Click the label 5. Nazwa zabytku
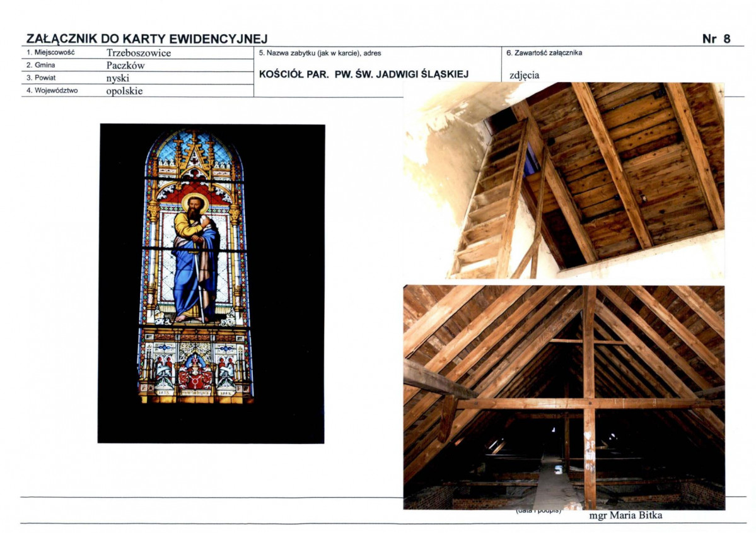 tap(320, 53)
